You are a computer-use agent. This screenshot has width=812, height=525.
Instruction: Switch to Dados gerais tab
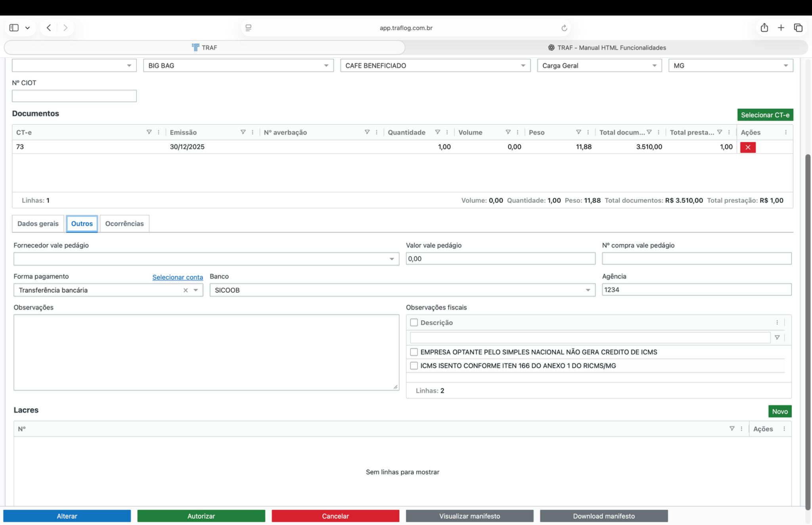click(38, 223)
